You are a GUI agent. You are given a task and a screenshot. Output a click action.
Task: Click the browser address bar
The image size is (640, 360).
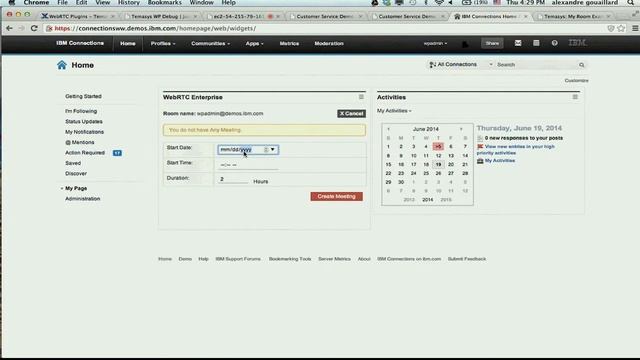tap(327, 28)
